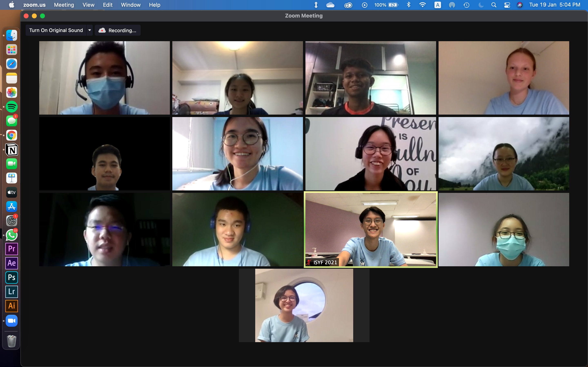
Task: Turn On Original Sound
Action: [x=56, y=30]
